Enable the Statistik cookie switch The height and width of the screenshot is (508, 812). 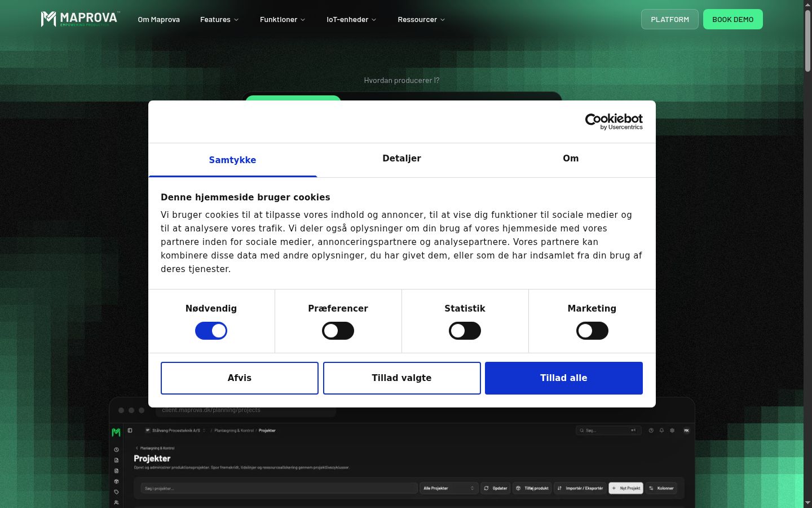(465, 331)
